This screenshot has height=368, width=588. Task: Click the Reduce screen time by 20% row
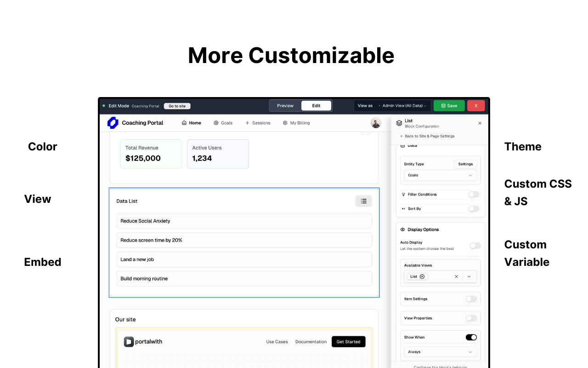tap(244, 240)
